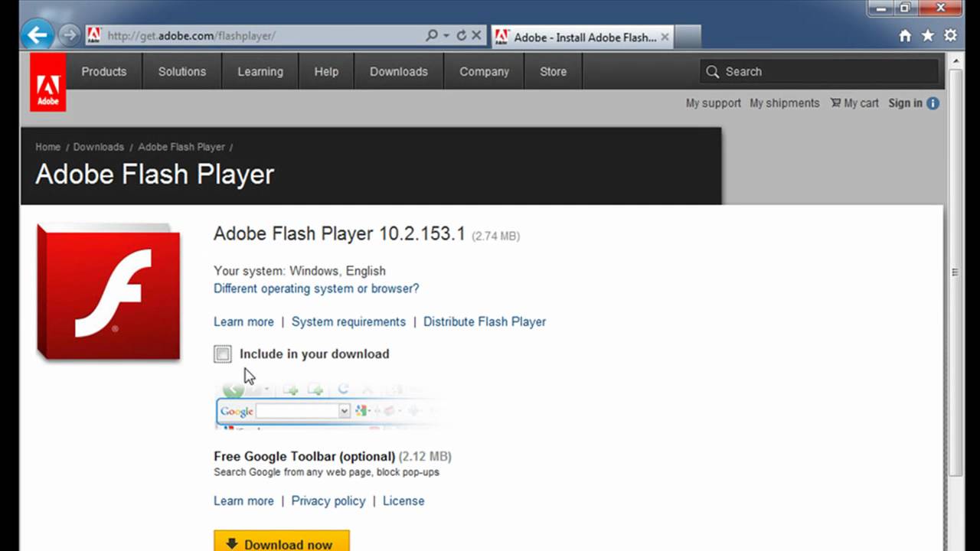This screenshot has height=551, width=980.
Task: Open Favorites star icon
Action: point(928,36)
